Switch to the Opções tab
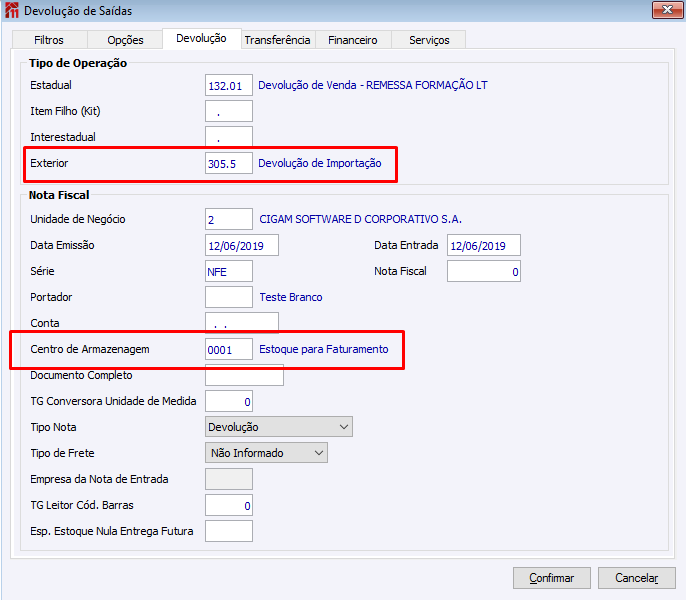Image resolution: width=686 pixels, height=600 pixels. point(125,40)
